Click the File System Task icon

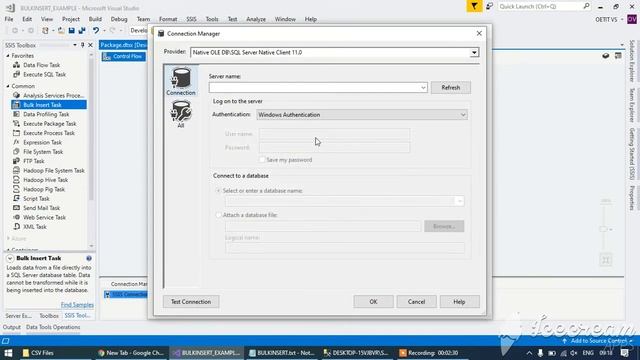pyautogui.click(x=16, y=151)
